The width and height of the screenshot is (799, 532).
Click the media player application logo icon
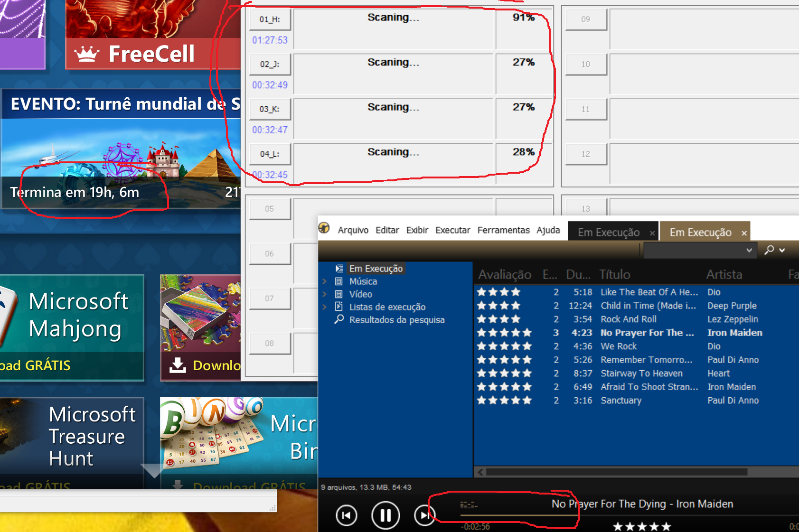pyautogui.click(x=324, y=228)
